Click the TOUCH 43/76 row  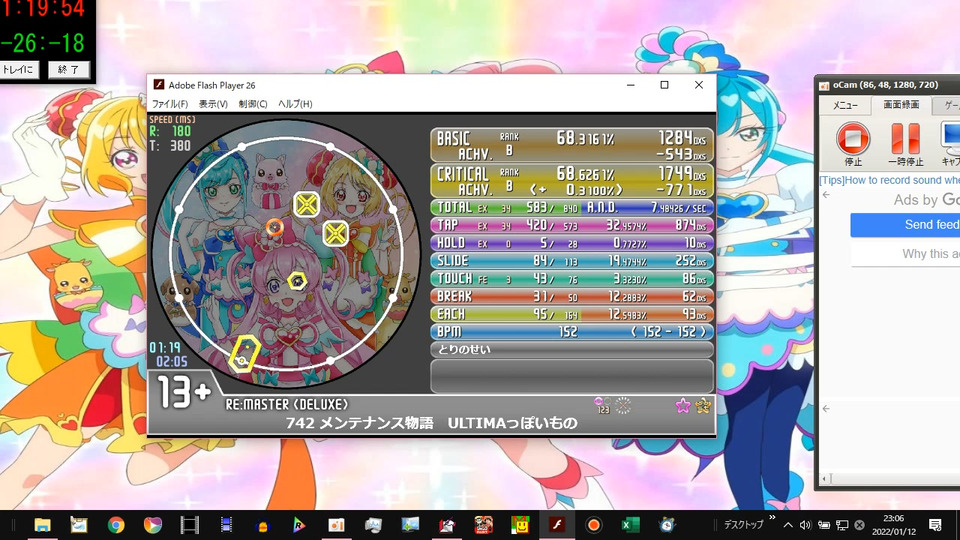point(572,279)
